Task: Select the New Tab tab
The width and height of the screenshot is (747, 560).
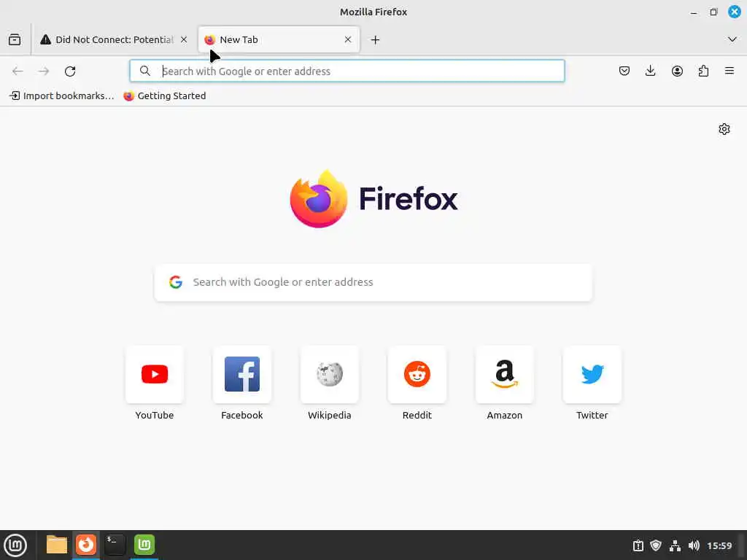Action: 279,39
